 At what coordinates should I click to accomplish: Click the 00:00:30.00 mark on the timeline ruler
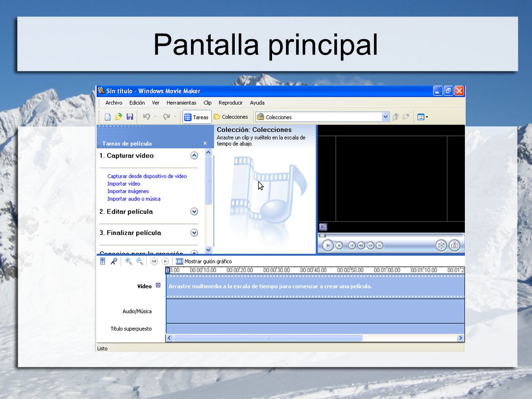(x=277, y=270)
